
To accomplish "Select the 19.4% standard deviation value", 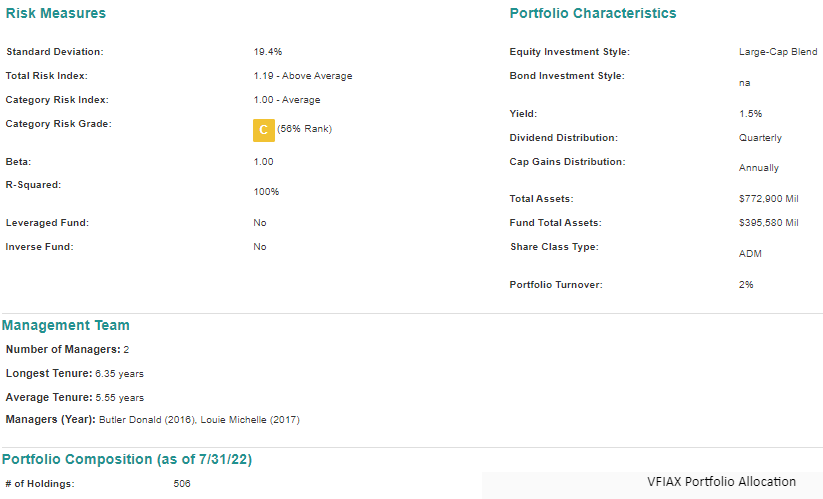I will click(268, 51).
